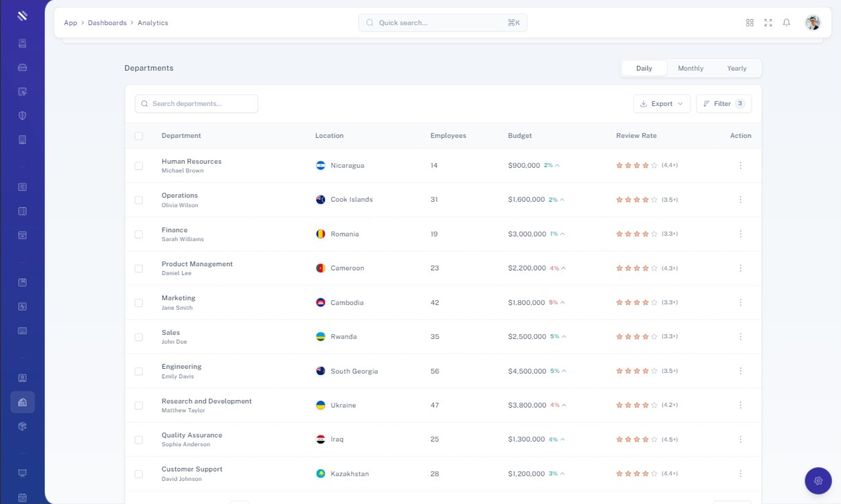
Task: Open the Export dropdown
Action: tap(662, 104)
